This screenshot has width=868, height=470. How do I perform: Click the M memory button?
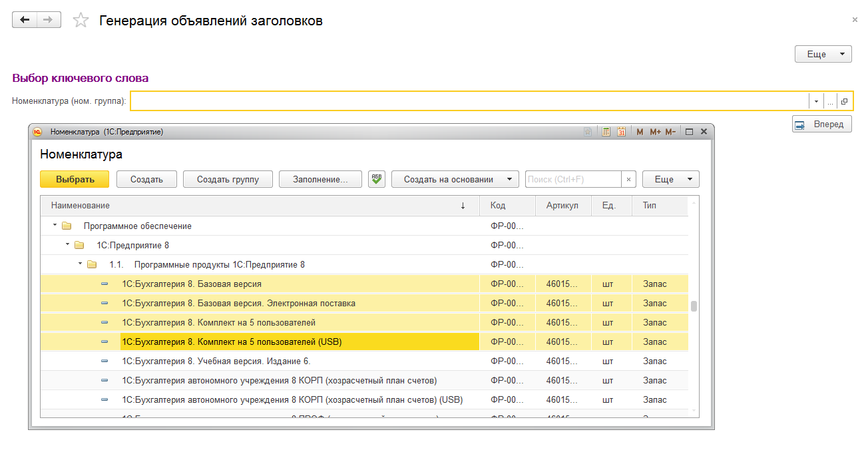pos(640,132)
